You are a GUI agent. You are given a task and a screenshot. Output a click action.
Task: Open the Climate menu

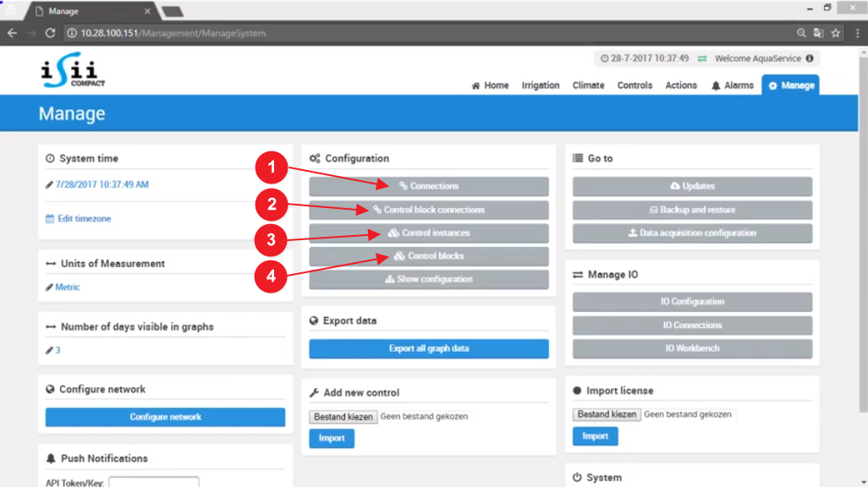pos(588,85)
